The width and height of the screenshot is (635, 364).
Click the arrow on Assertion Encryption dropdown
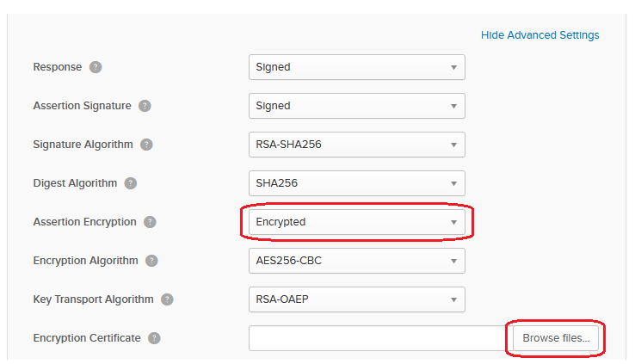coord(453,222)
